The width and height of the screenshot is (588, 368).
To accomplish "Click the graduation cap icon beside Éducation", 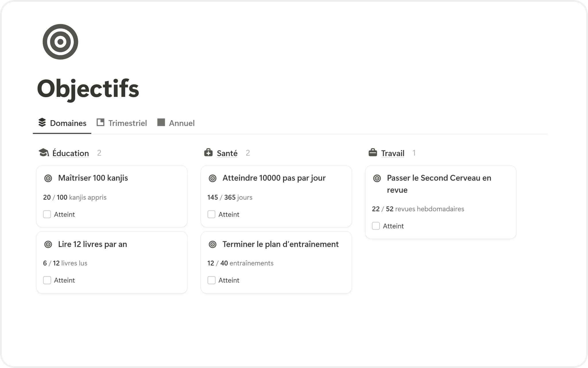I will (44, 153).
